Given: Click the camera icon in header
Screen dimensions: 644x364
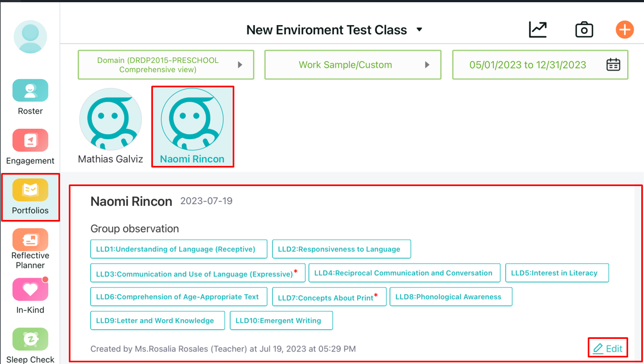Looking at the screenshot, I should coord(584,29).
